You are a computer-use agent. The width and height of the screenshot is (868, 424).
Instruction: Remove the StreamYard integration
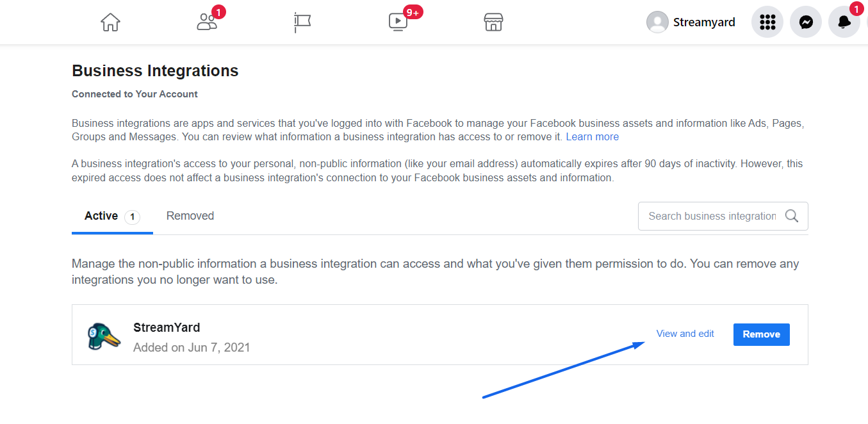click(762, 334)
